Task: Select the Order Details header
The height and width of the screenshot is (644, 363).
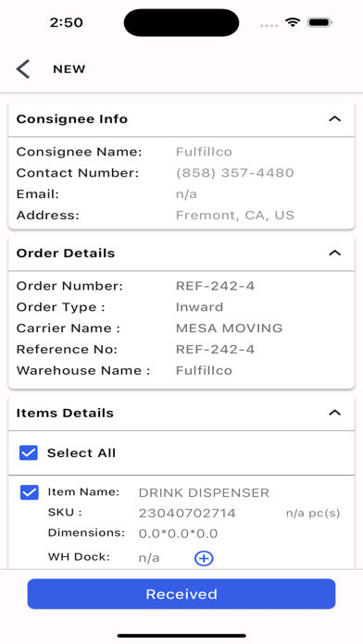Action: coord(66,253)
